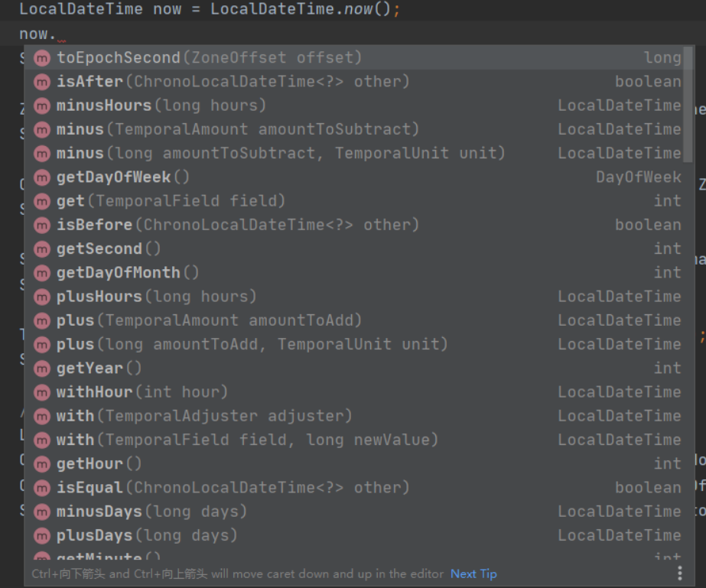Click the method icon next to getSecond
706x588 pixels.
pyautogui.click(x=42, y=249)
